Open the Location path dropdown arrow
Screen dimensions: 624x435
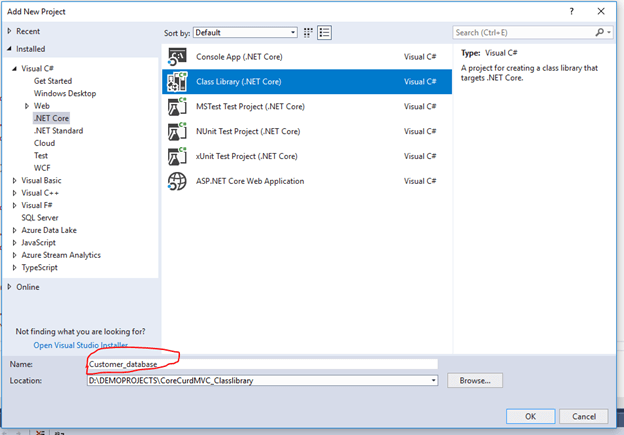click(433, 380)
